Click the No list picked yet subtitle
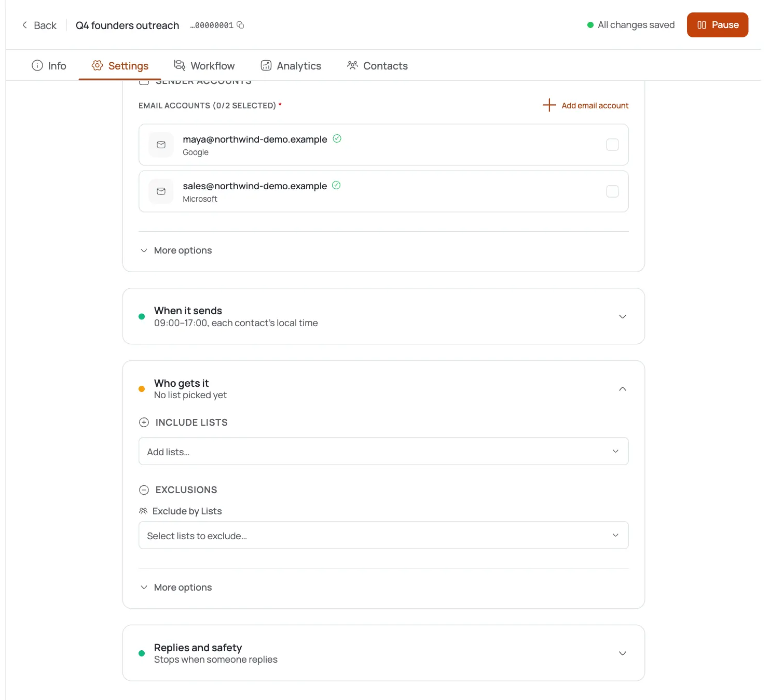 coord(190,395)
